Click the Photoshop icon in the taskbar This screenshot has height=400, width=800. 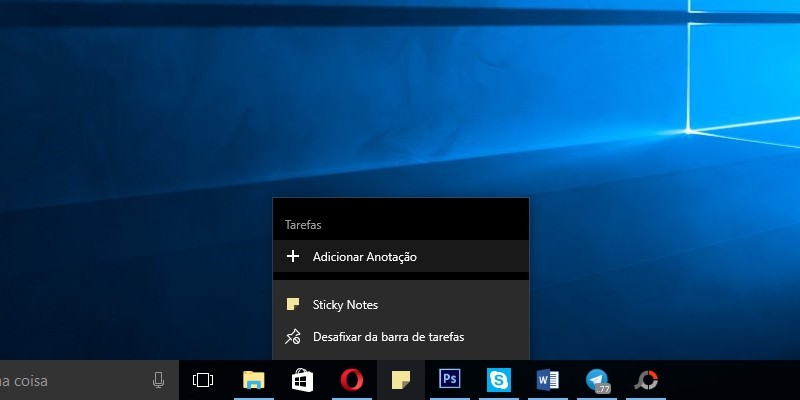point(450,380)
